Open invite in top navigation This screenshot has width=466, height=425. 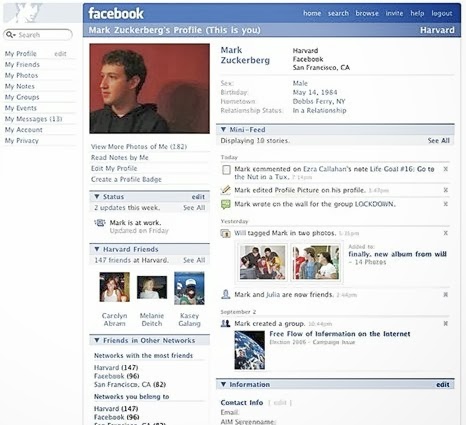coord(394,13)
